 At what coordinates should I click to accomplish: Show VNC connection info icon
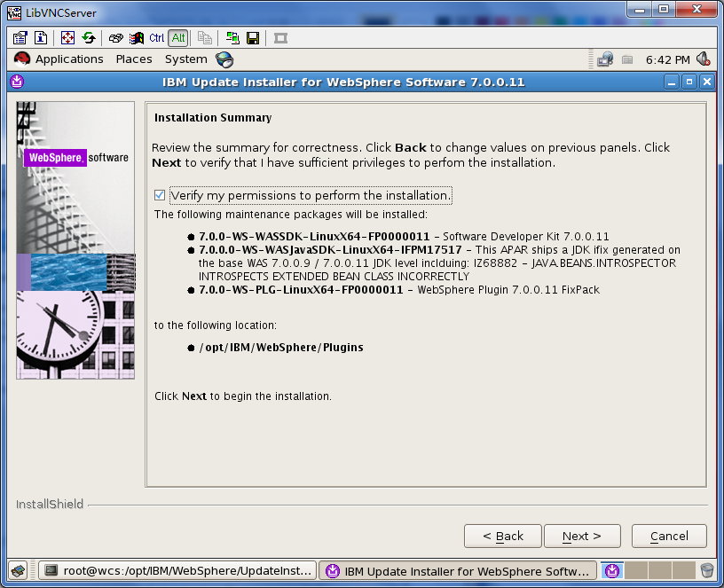coord(41,38)
